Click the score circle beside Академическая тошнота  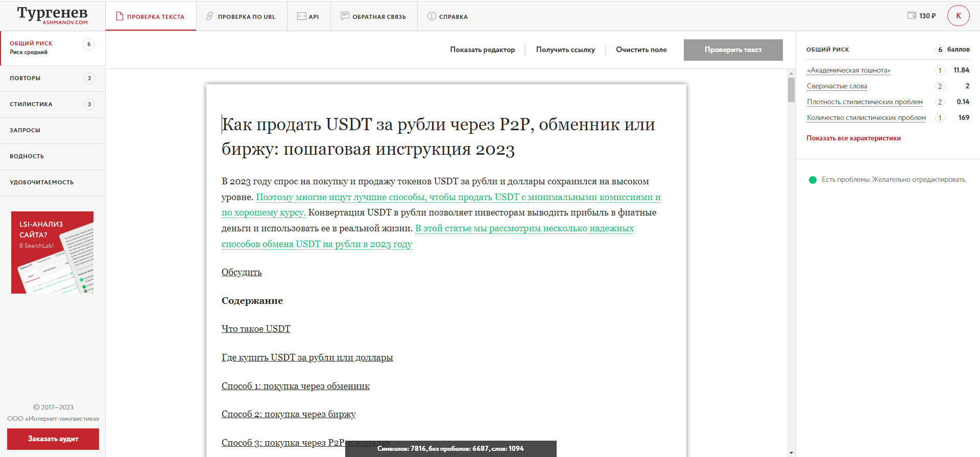(x=940, y=70)
